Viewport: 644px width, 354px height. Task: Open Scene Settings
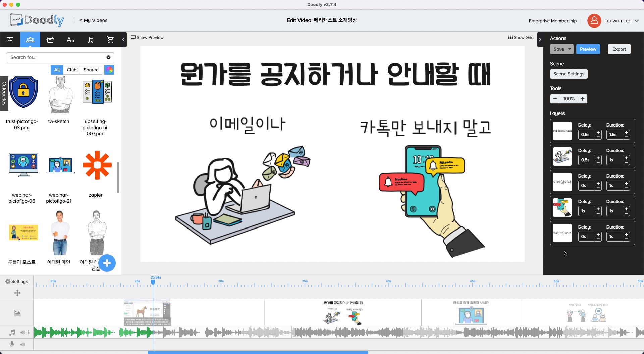click(x=569, y=74)
